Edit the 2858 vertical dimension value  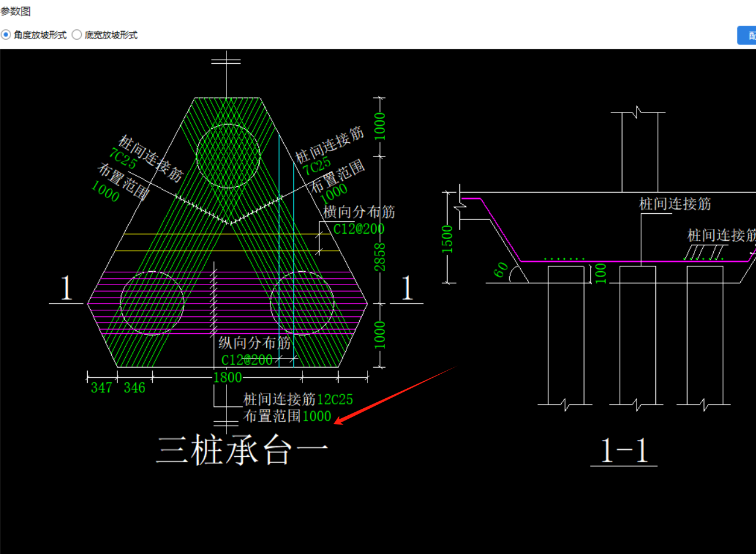380,257
